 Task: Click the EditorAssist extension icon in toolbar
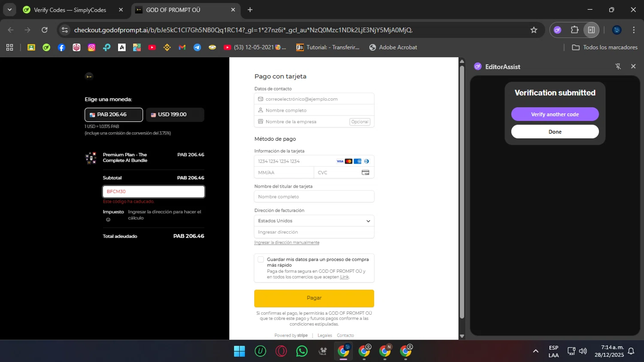pyautogui.click(x=557, y=30)
